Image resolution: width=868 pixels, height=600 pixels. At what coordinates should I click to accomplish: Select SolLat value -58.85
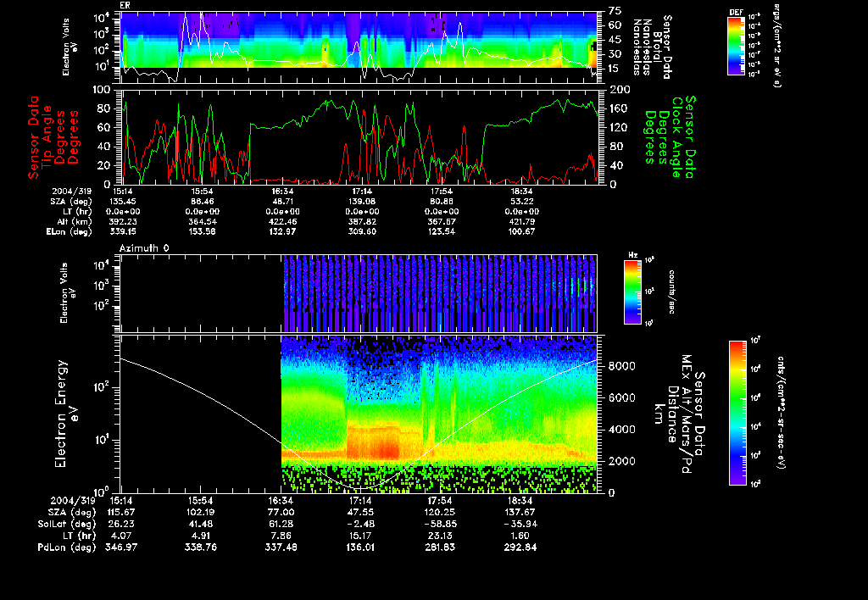tap(440, 524)
